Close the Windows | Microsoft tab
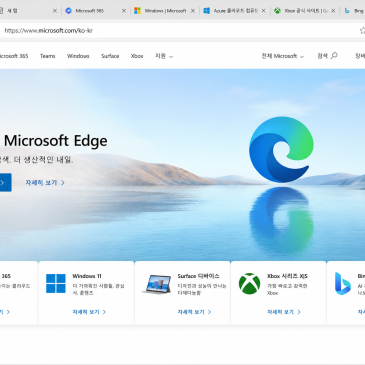 [x=193, y=11]
